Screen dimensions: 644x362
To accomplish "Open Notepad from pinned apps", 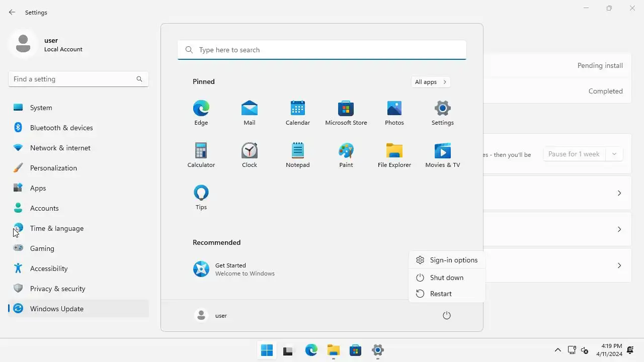I will pyautogui.click(x=298, y=155).
